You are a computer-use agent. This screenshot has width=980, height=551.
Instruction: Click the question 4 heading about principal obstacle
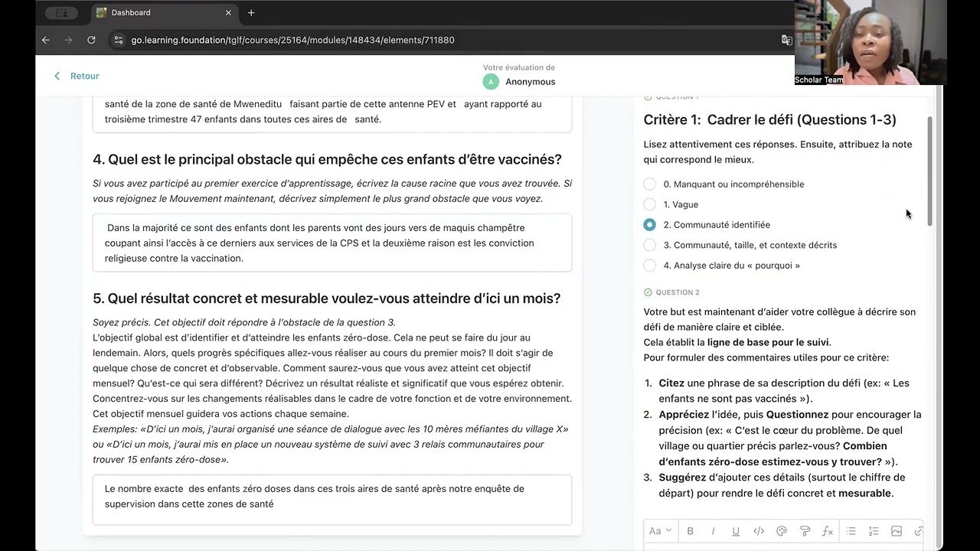(x=327, y=159)
